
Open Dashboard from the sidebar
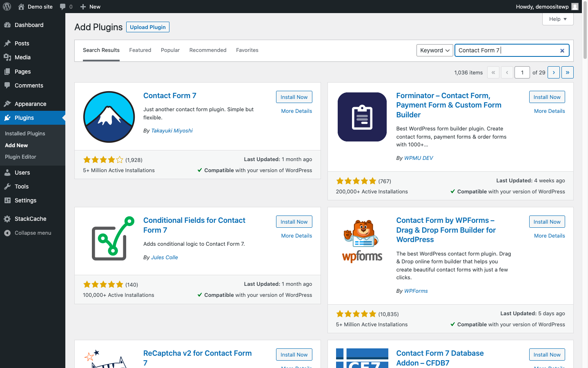tap(33, 25)
